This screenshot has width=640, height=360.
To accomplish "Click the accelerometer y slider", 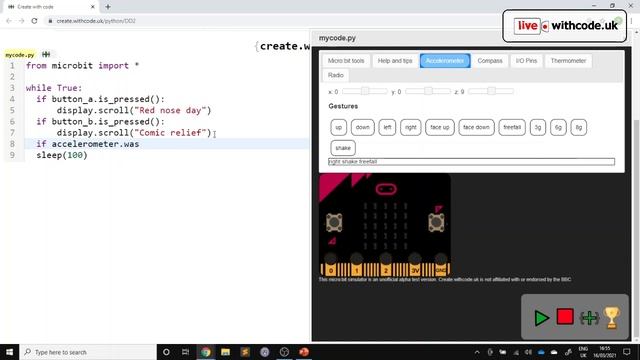I will pyautogui.click(x=428, y=91).
